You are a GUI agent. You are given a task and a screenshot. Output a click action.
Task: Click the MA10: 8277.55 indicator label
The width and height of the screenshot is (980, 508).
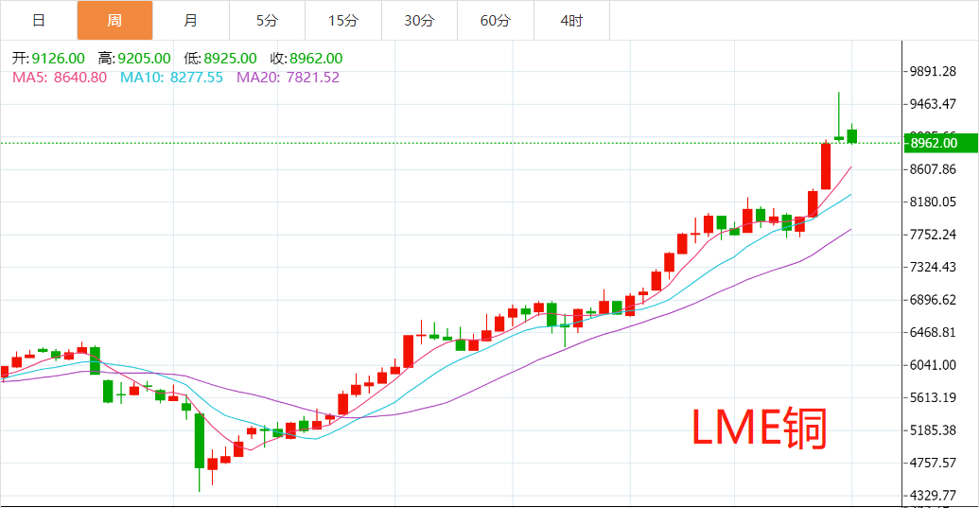coord(171,78)
